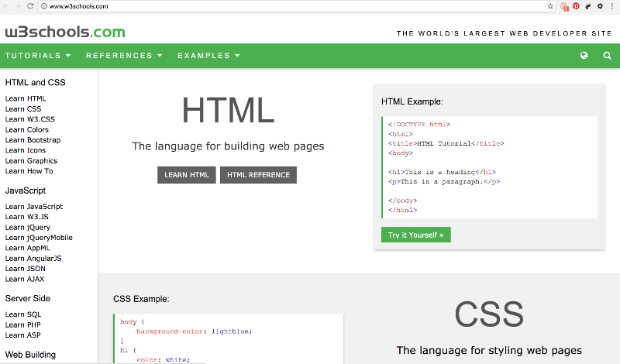Click the HTML REFERENCE button
This screenshot has width=620, height=364.
tap(258, 175)
